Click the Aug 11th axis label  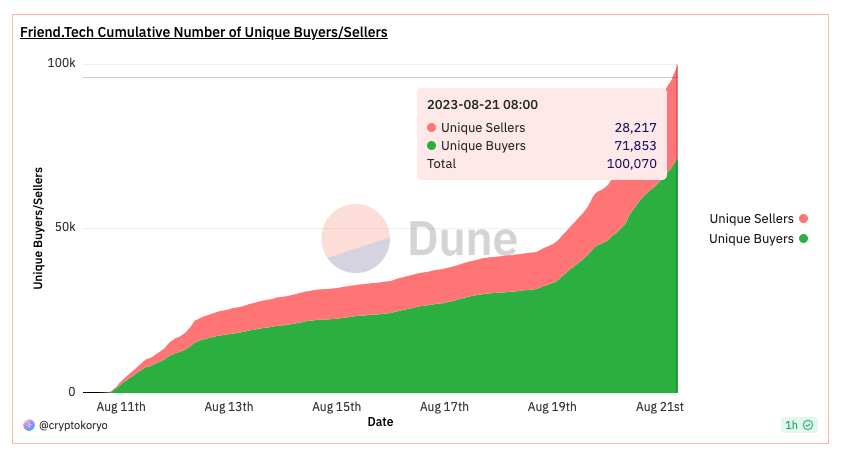pos(121,407)
